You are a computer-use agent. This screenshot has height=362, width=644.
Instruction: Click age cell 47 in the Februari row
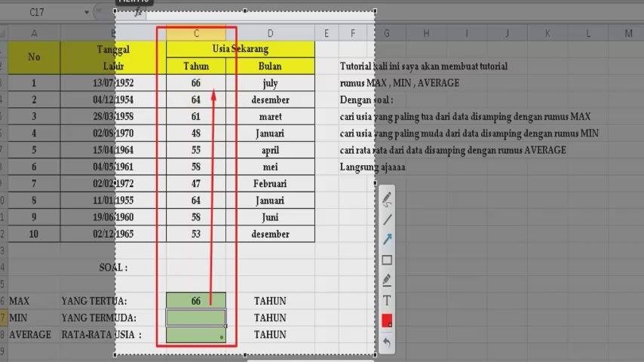[196, 184]
